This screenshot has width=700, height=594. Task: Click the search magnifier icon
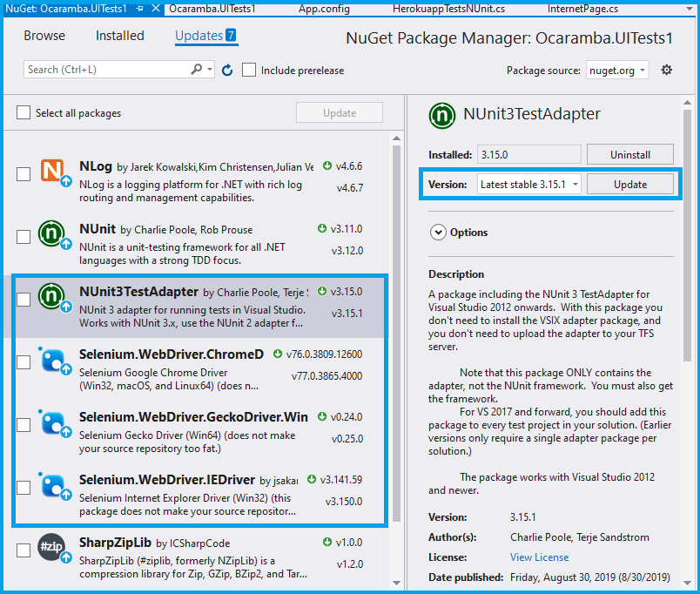click(x=197, y=69)
